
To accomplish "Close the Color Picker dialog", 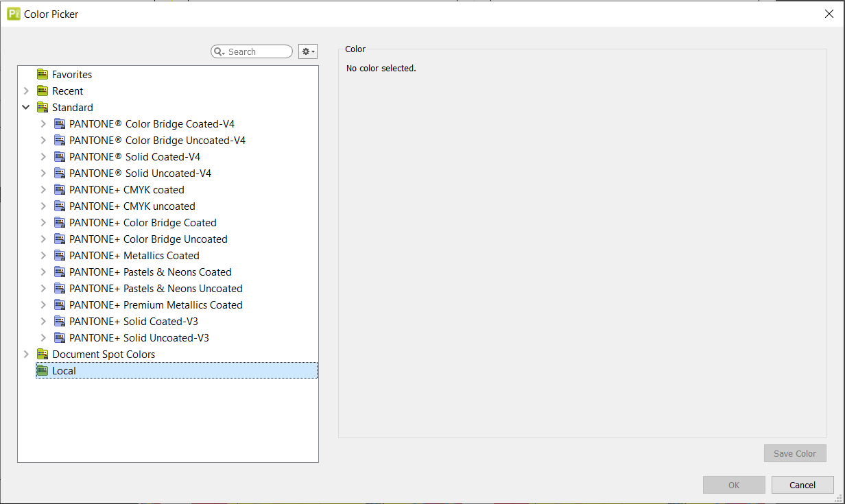I will tap(829, 14).
